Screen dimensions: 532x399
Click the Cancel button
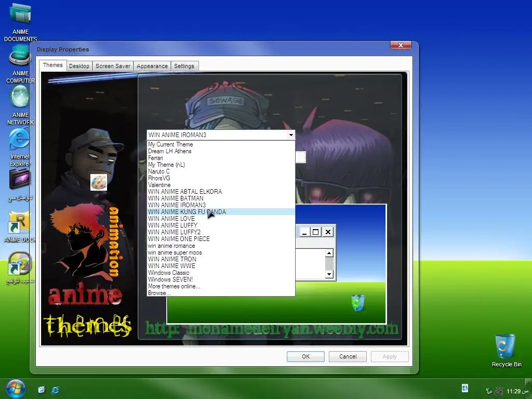tap(348, 356)
